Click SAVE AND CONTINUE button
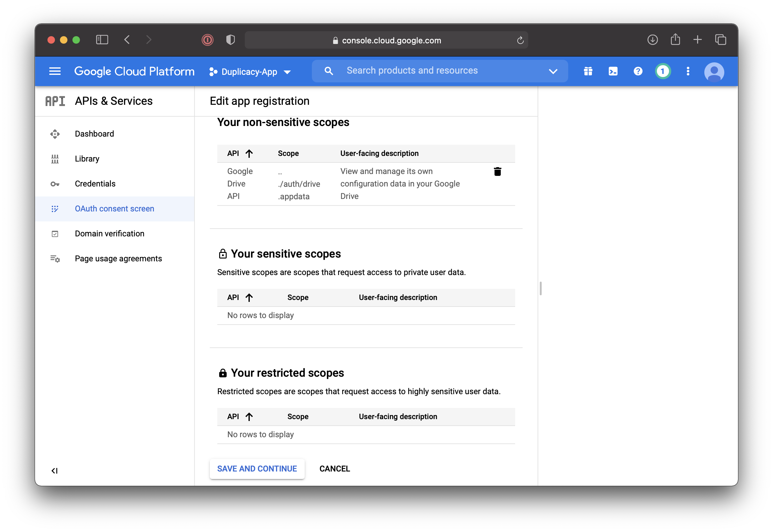The image size is (773, 532). tap(257, 469)
